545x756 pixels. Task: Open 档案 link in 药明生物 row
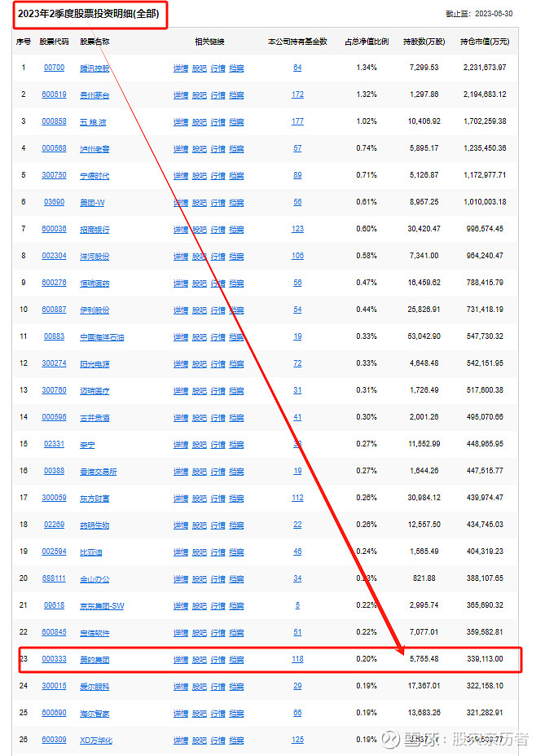tap(236, 525)
